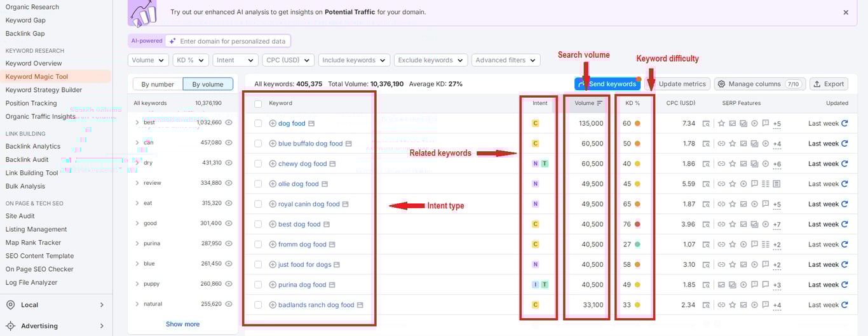Check the box for just food for dogs

click(x=258, y=265)
